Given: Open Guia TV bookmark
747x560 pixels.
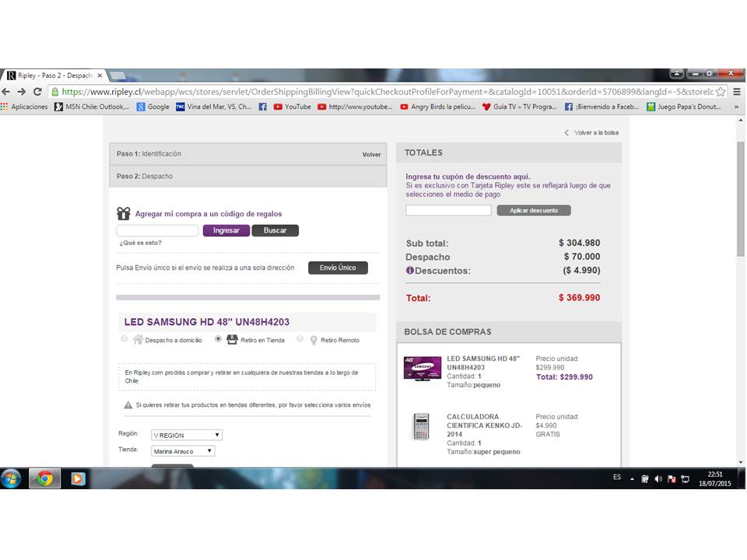Looking at the screenshot, I should 519,107.
